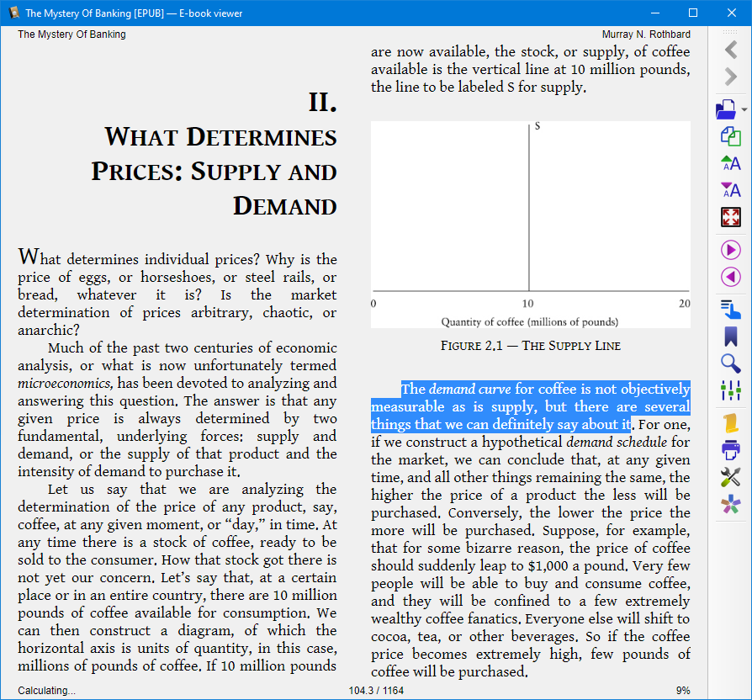
Task: Increase the font size
Action: pyautogui.click(x=730, y=163)
